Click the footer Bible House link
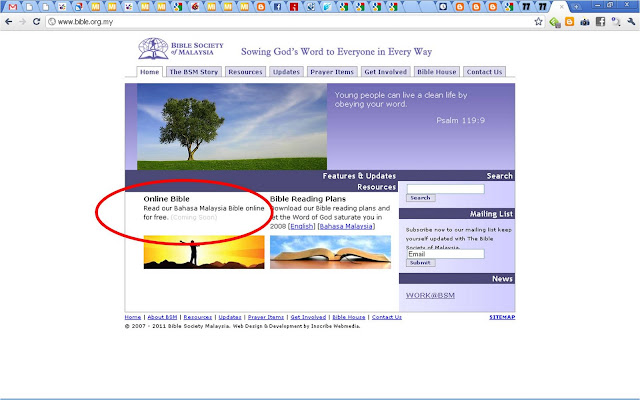This screenshot has width=640, height=400. pyautogui.click(x=349, y=317)
